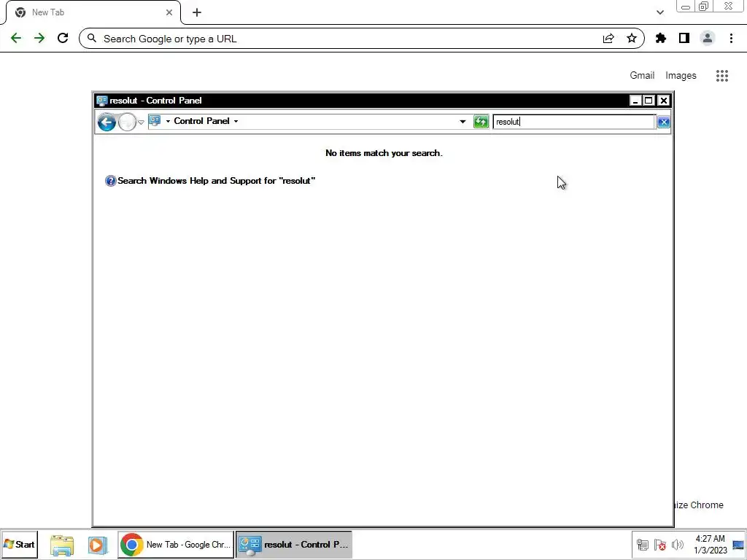Maximize the Control Panel window

pos(649,101)
